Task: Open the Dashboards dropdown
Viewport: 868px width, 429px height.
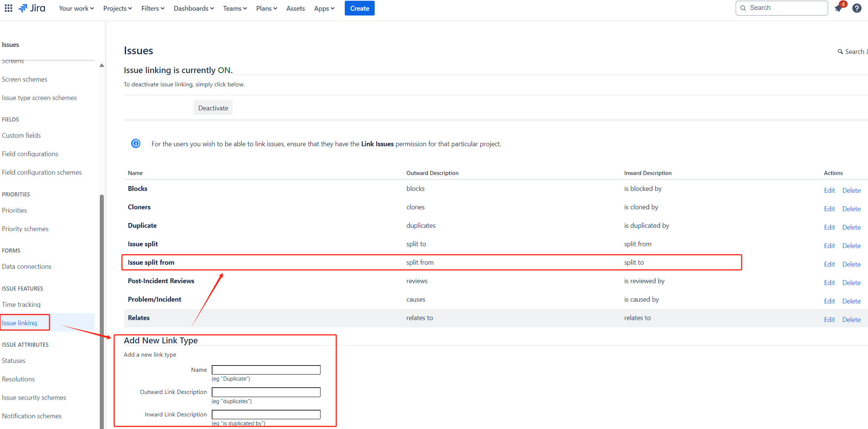Action: (194, 8)
